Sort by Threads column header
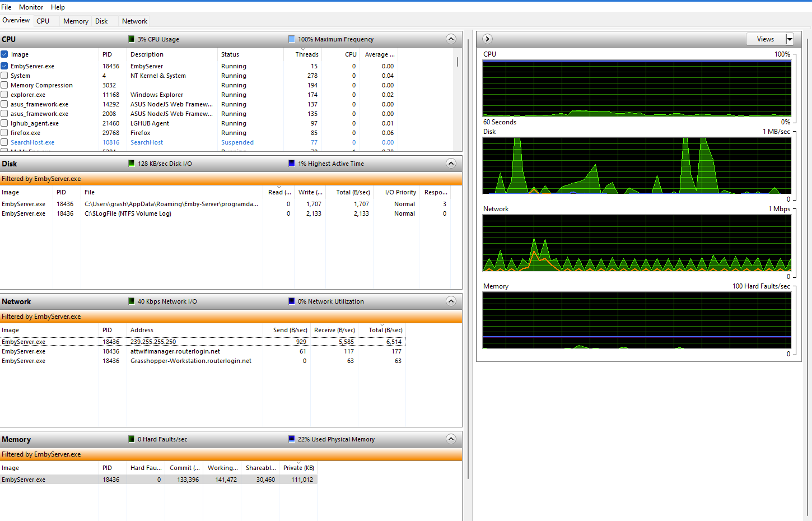Screen dimensions: 812x521 [x=307, y=54]
